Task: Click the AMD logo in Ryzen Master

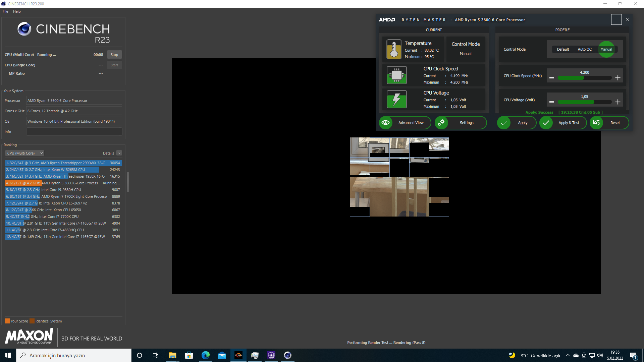Action: pos(387,20)
